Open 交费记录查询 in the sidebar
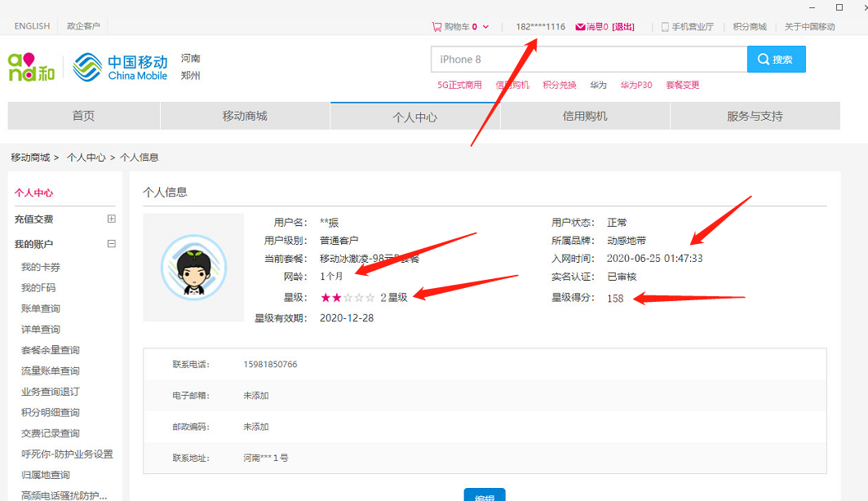 (x=51, y=433)
